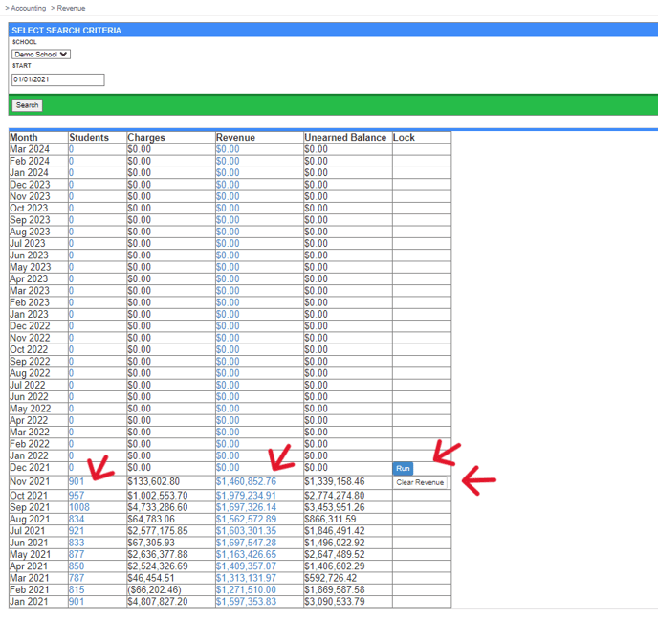The image size is (658, 644).
Task: Select Oct 2021 charges $1,002,553.70
Action: 158,496
